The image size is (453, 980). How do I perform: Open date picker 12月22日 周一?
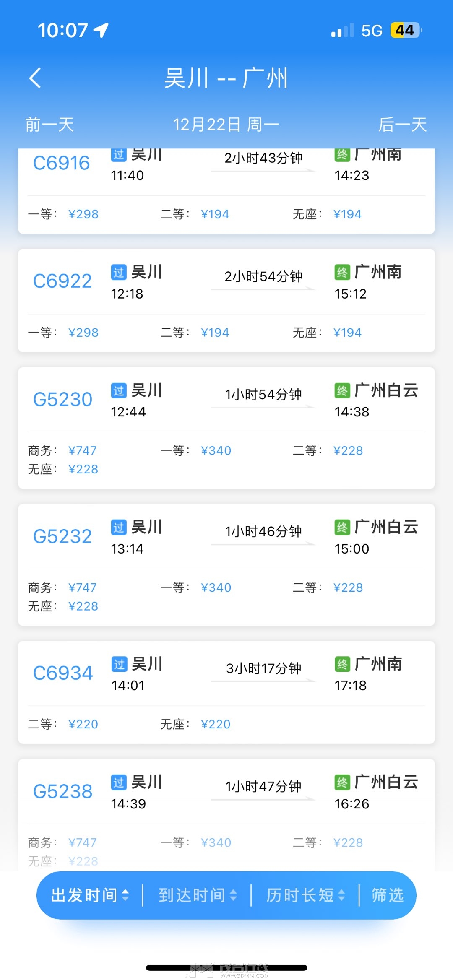point(226,125)
